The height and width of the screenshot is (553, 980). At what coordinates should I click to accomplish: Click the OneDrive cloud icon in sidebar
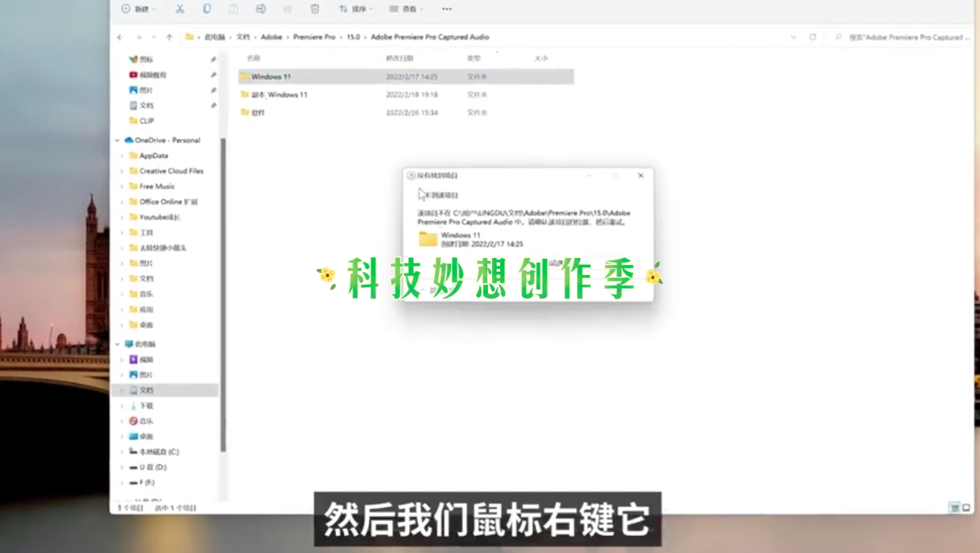coord(129,140)
